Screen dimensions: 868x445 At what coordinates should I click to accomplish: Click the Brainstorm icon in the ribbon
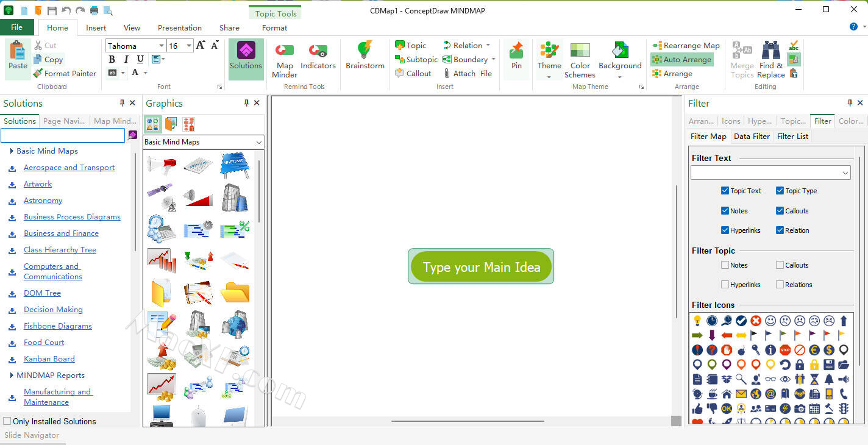[365, 51]
